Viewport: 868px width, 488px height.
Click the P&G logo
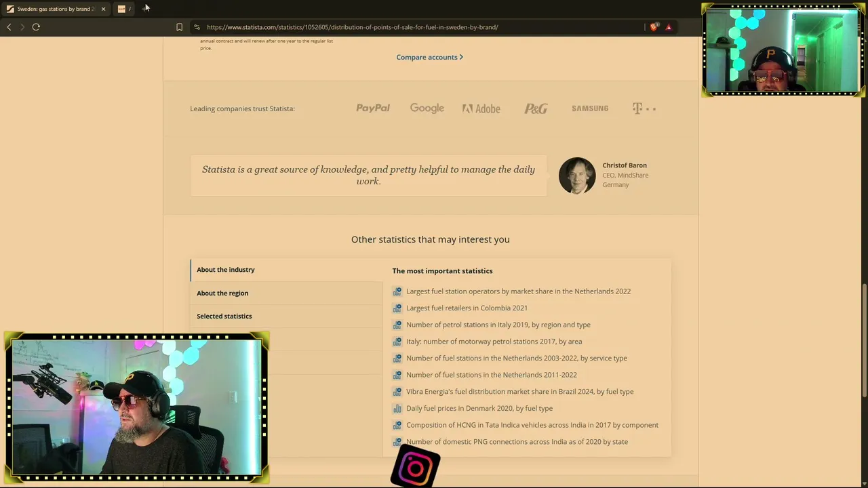pos(536,108)
